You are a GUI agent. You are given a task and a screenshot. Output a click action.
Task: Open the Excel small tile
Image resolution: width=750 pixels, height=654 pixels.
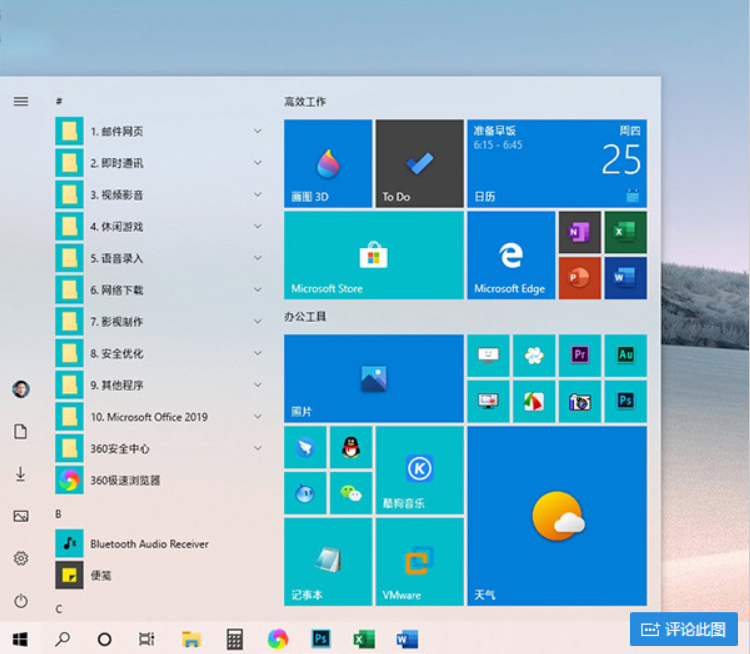pos(626,233)
